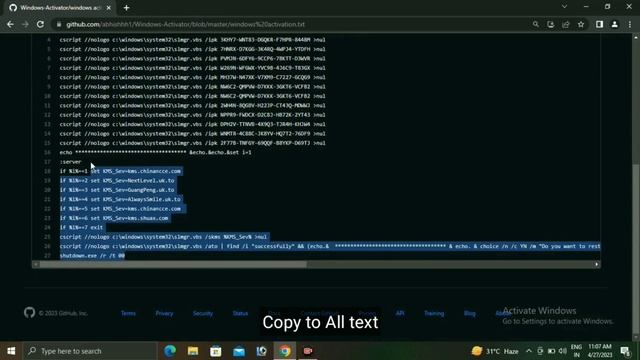Click line number 17 in the code
The height and width of the screenshot is (360, 640).
(x=48, y=162)
